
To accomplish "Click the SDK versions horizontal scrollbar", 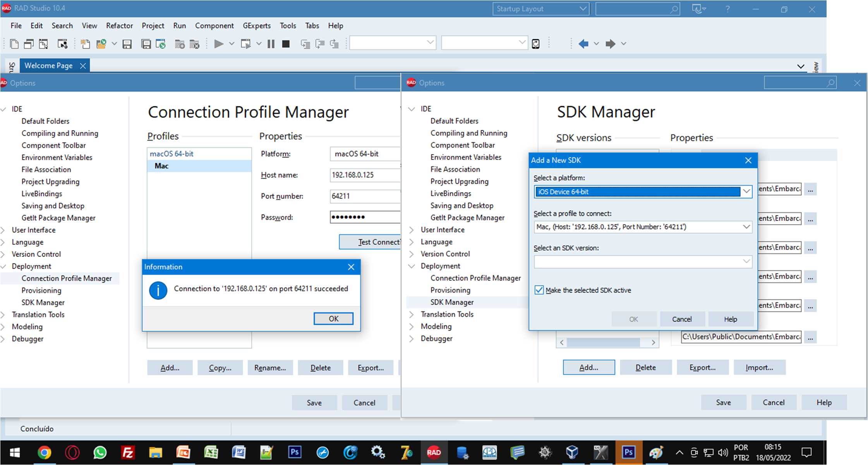I will point(607,342).
